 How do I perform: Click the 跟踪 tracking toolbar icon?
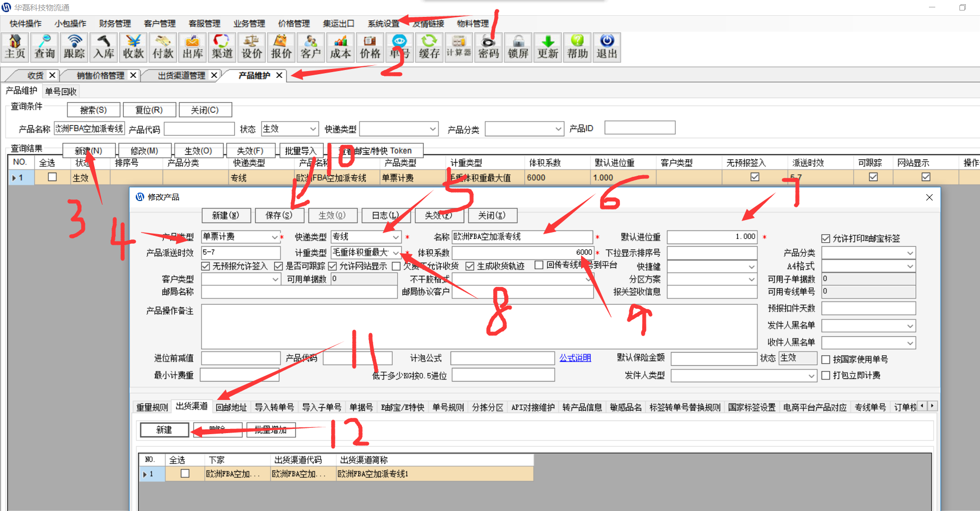coord(74,47)
